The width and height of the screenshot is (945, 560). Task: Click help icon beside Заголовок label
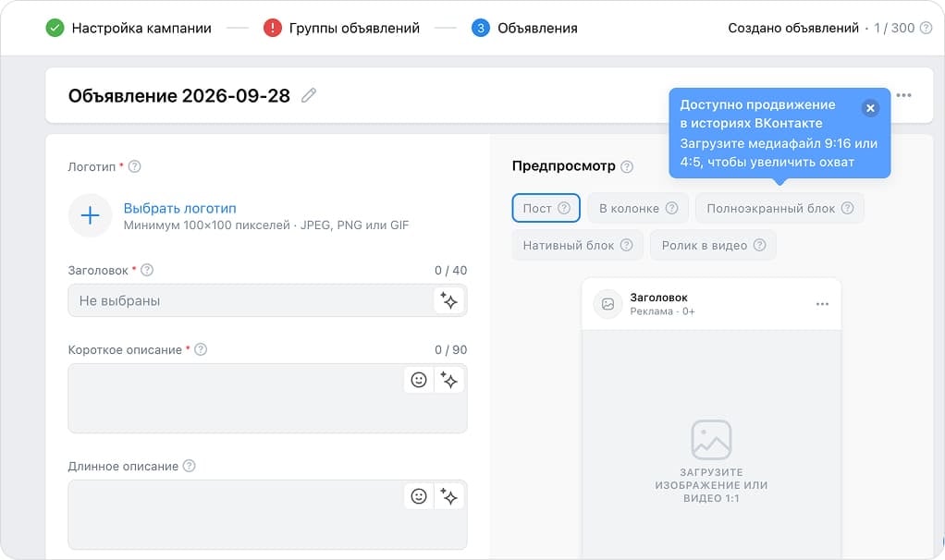[147, 270]
